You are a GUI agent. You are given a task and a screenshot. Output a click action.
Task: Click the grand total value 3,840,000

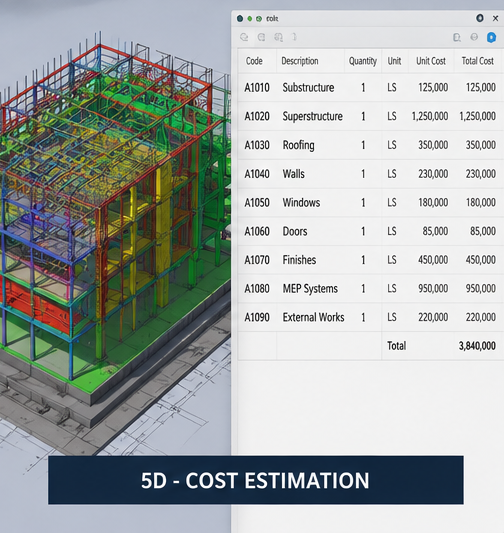(x=477, y=346)
